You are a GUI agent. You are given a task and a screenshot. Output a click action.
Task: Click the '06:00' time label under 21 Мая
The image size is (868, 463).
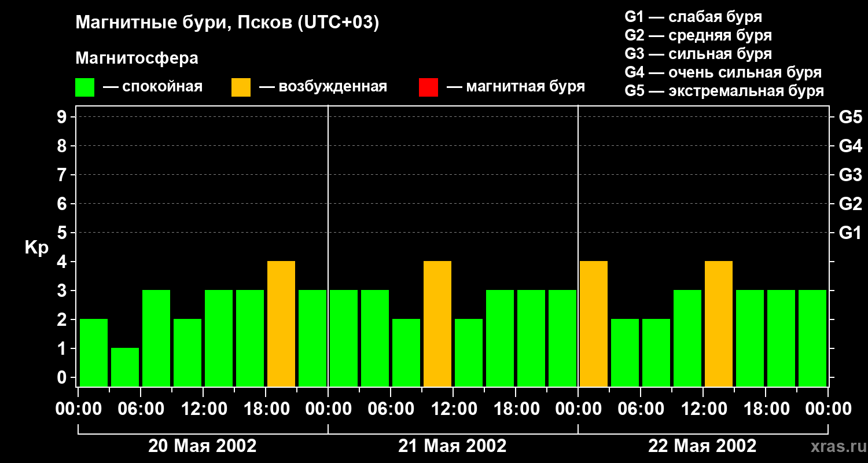coord(390,409)
